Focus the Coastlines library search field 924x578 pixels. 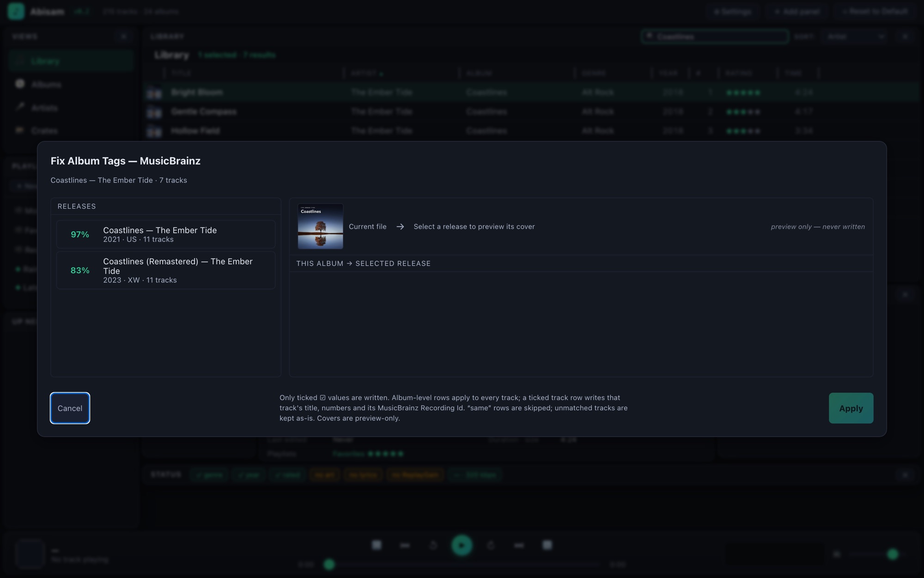pos(715,37)
